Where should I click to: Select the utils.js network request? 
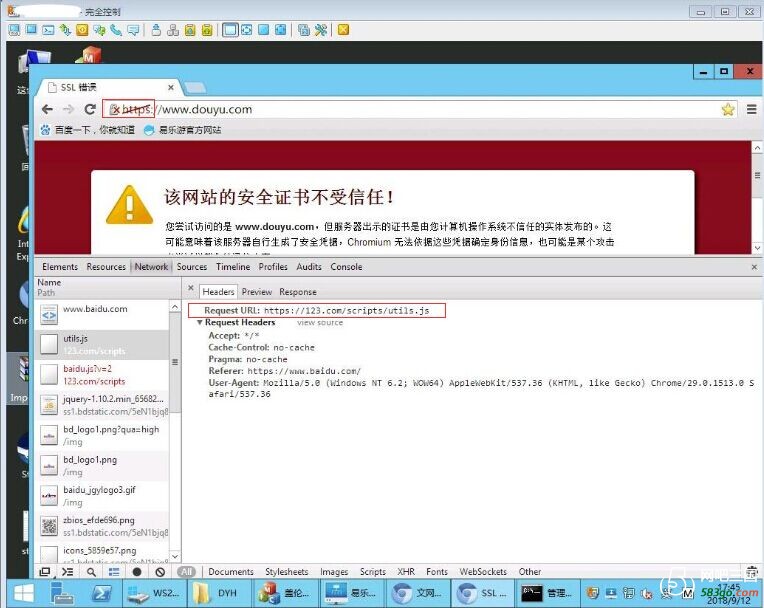click(102, 345)
